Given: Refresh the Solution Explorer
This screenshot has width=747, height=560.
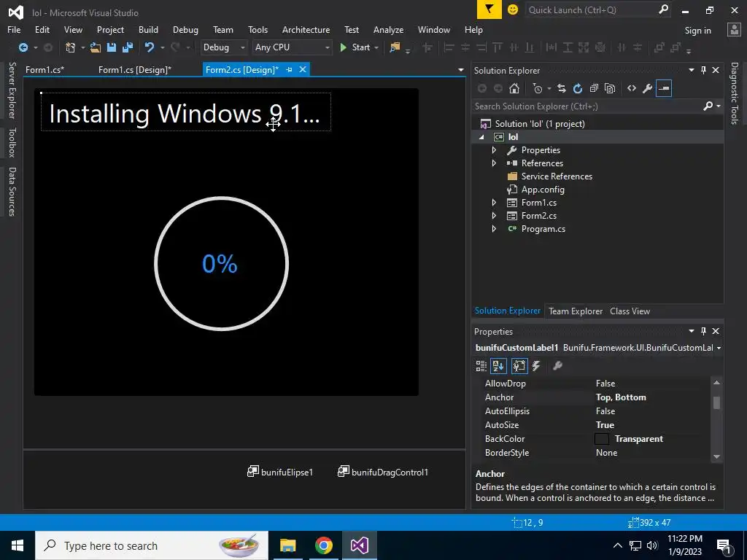Looking at the screenshot, I should [578, 88].
